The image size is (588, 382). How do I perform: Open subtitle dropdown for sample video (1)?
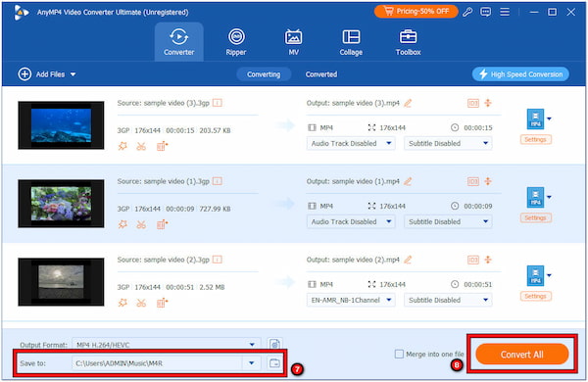coord(448,221)
